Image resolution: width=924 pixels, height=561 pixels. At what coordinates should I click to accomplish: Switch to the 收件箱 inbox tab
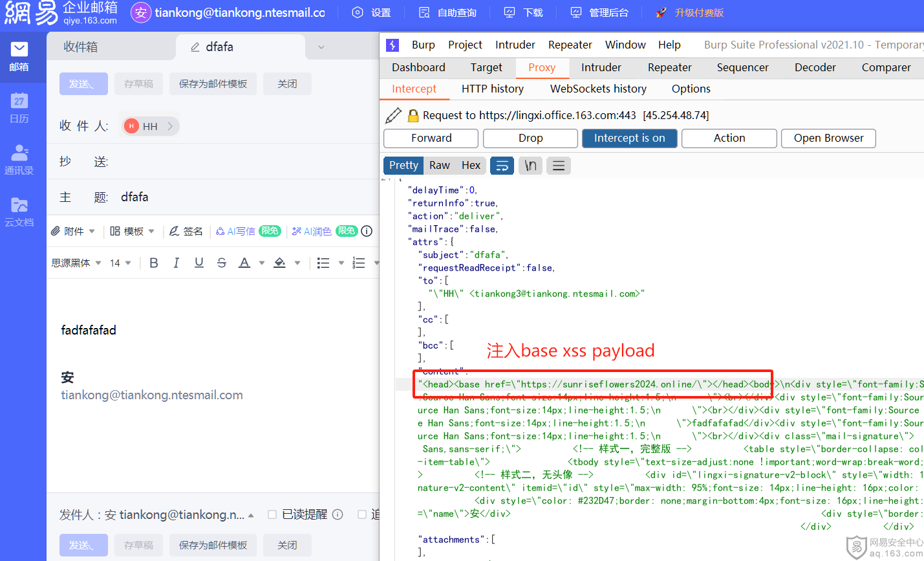click(81, 47)
